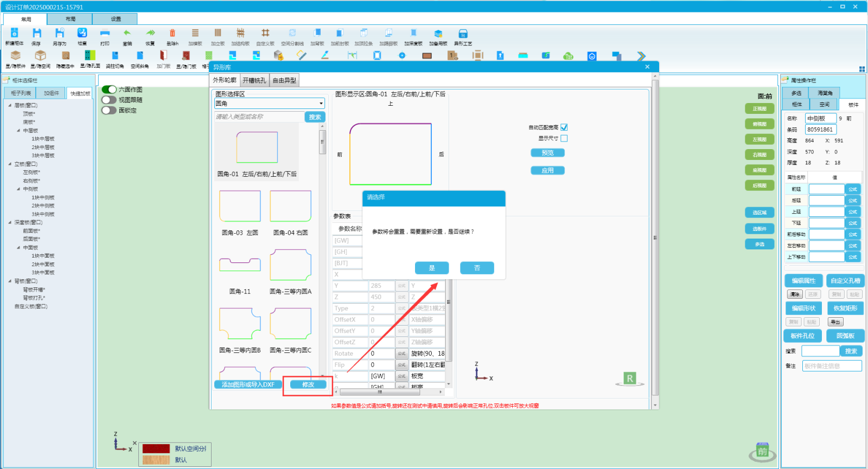
Task: Click the 显/隐板件 icon
Action: [x=16, y=56]
